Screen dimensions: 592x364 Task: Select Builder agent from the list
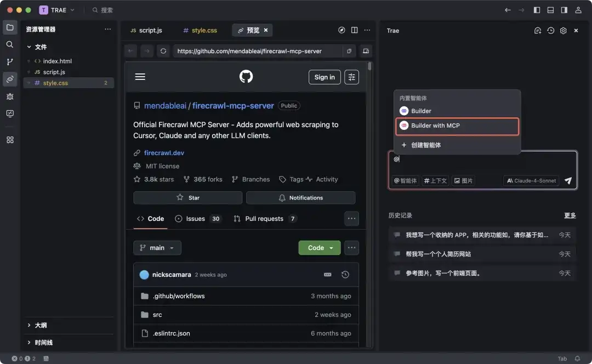(457, 111)
